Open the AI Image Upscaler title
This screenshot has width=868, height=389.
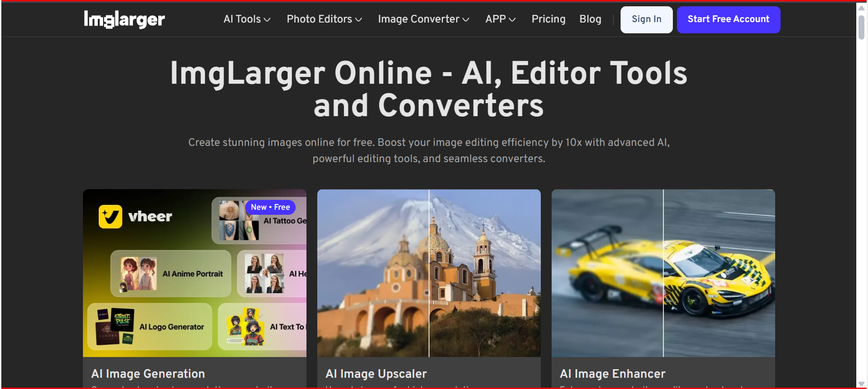pos(376,374)
